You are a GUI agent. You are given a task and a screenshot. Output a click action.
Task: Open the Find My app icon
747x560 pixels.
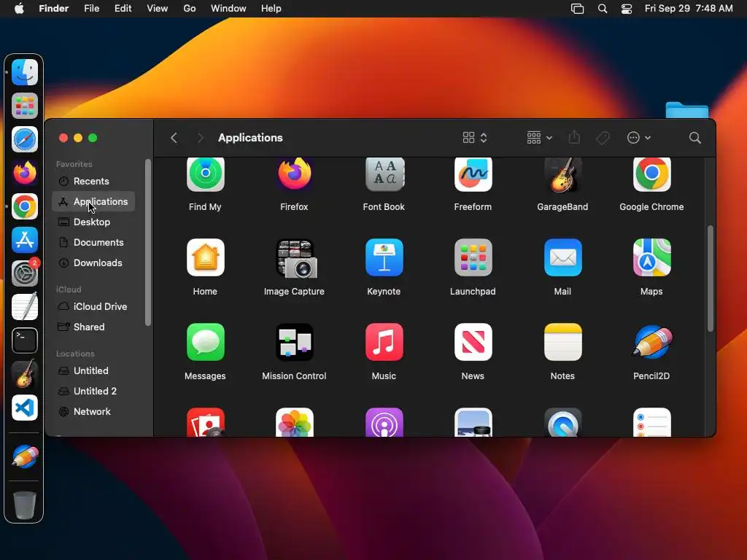(205, 174)
